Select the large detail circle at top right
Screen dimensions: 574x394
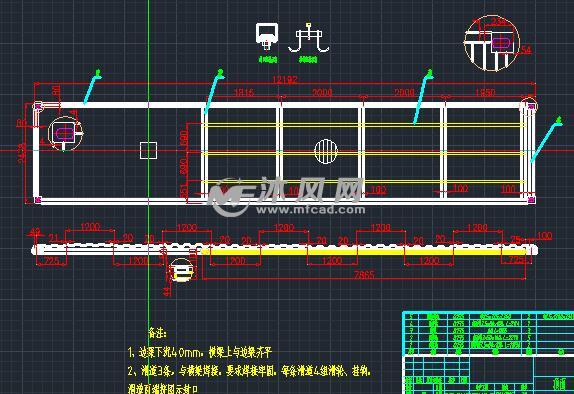tap(492, 43)
